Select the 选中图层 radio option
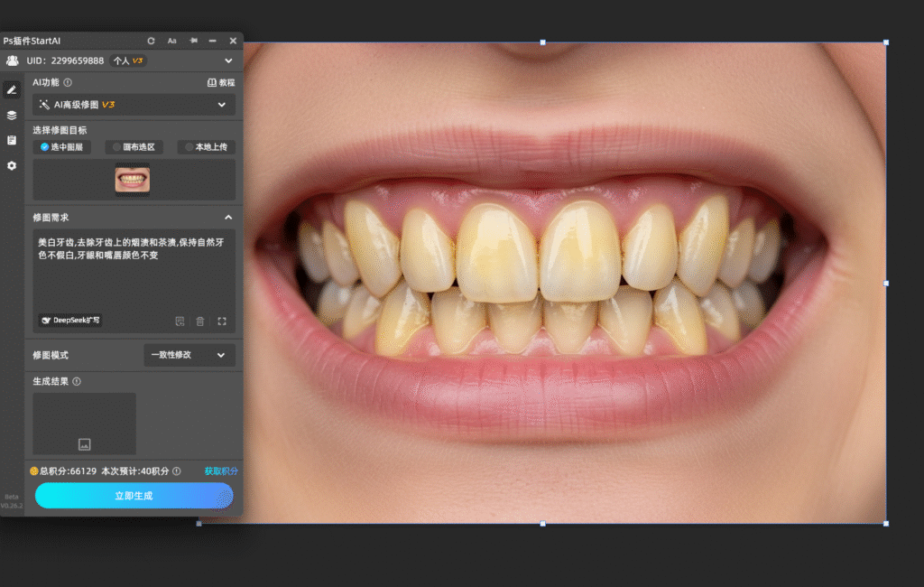The width and height of the screenshot is (924, 587). [62, 147]
